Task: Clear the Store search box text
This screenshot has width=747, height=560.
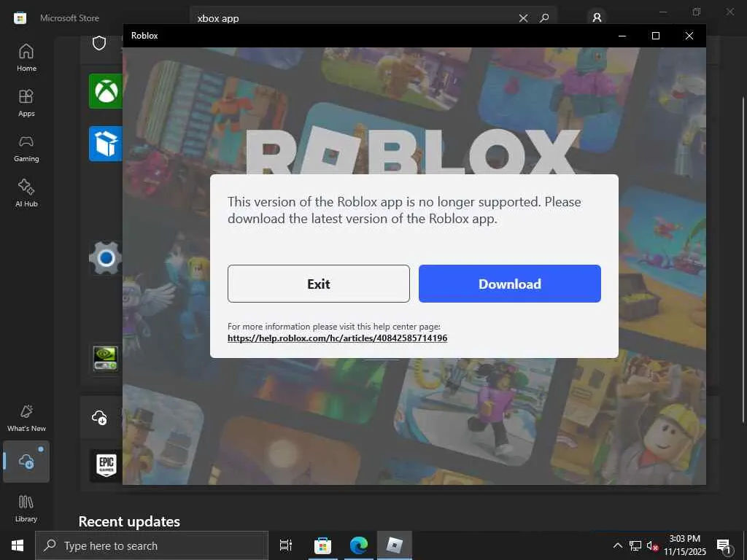Action: tap(523, 18)
